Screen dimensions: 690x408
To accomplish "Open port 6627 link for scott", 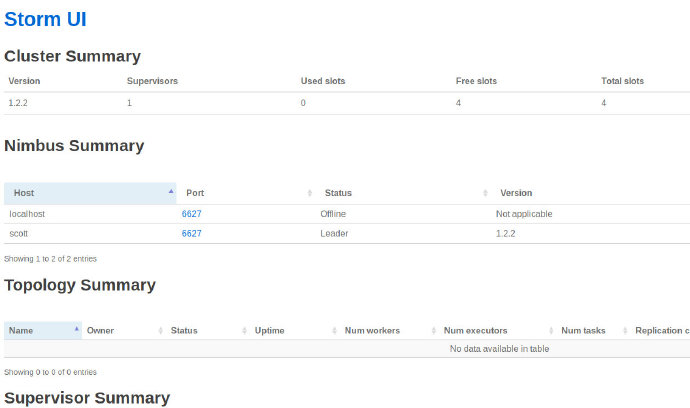I will tap(191, 233).
